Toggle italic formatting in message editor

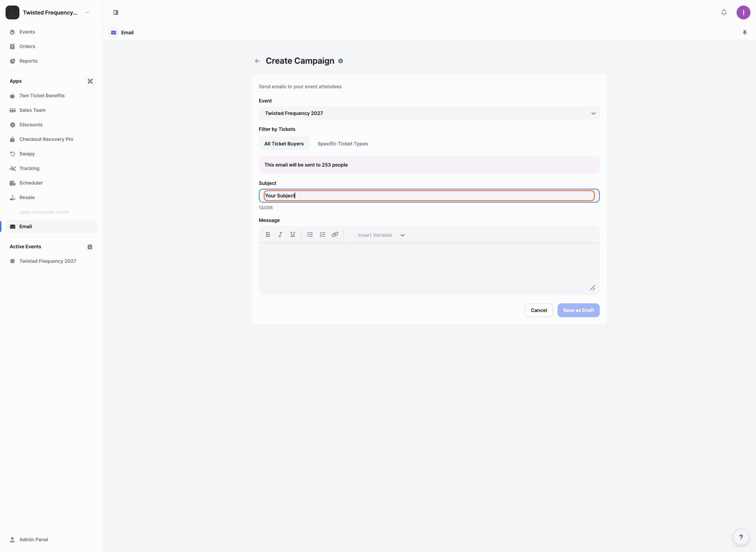tap(280, 234)
